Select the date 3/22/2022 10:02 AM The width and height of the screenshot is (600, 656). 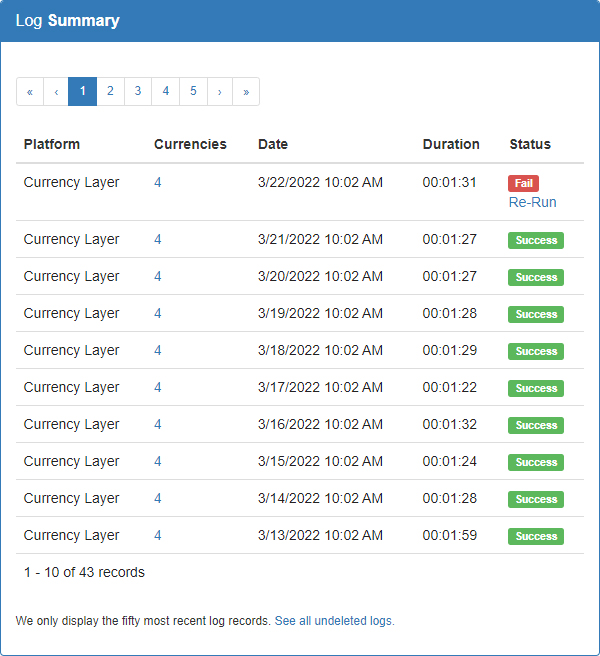[x=320, y=182]
